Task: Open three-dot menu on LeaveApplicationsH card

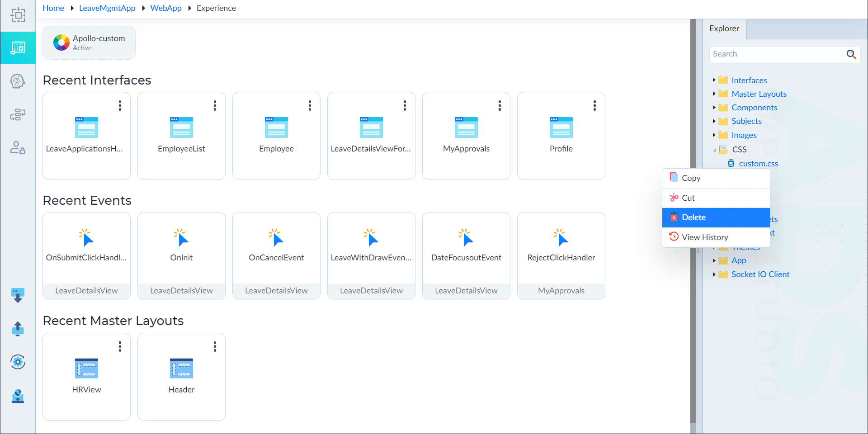Action: pyautogui.click(x=120, y=106)
